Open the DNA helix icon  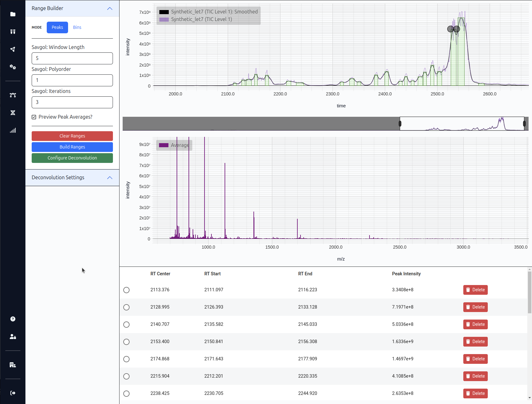click(x=13, y=113)
